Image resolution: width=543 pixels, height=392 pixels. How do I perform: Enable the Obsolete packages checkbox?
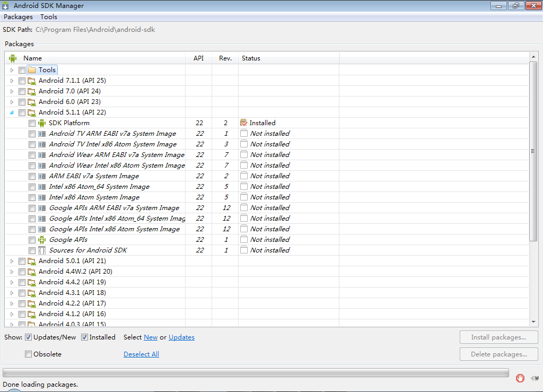pos(29,354)
